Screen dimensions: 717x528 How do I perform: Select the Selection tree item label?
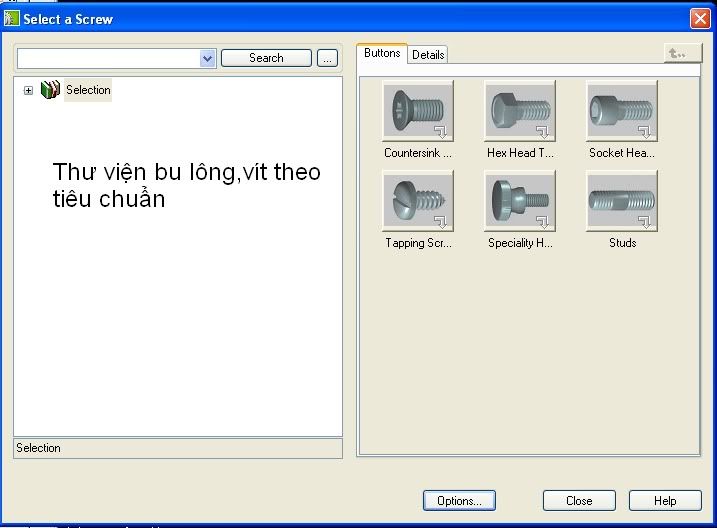[88, 90]
